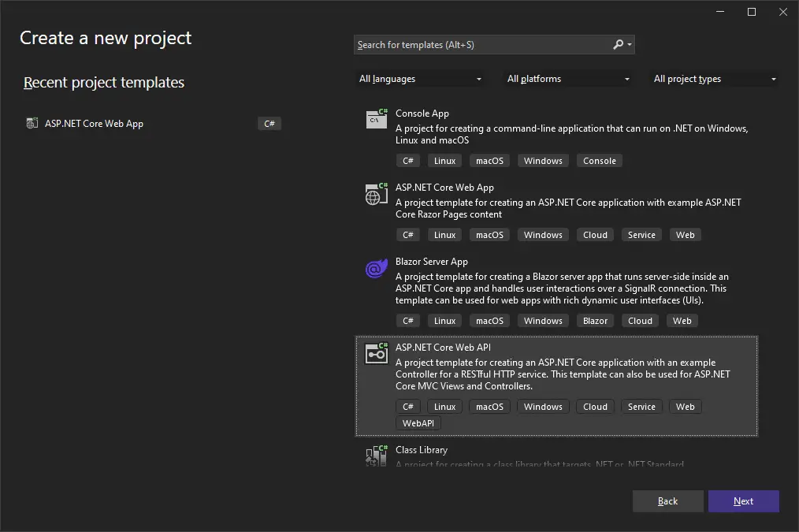The height and width of the screenshot is (532, 799).
Task: Select the Blazor Server App template title
Action: coord(431,262)
